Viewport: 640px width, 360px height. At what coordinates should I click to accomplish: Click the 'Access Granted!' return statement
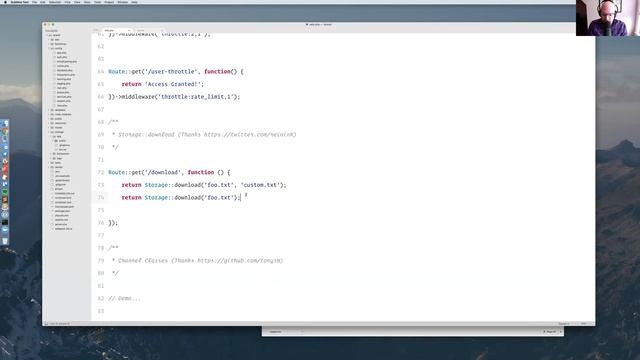(x=162, y=84)
